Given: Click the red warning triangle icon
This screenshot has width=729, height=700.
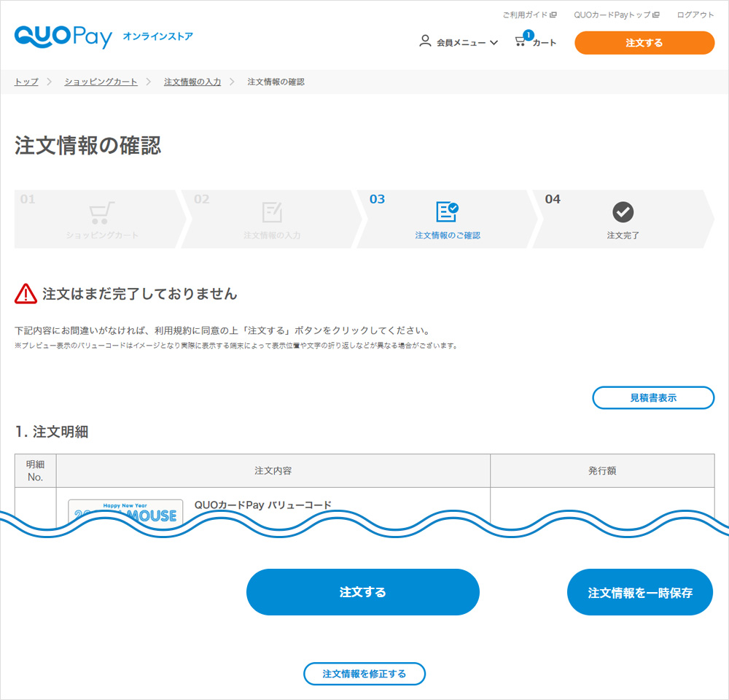Looking at the screenshot, I should point(26,294).
